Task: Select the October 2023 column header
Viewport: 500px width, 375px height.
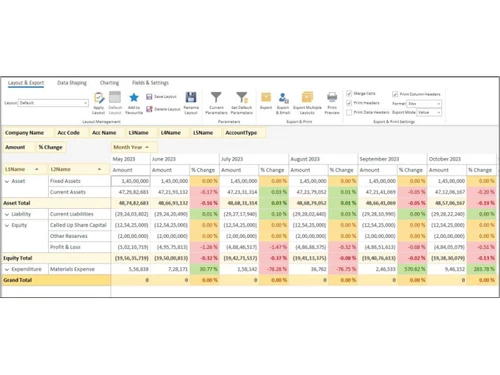Action: 462,159
